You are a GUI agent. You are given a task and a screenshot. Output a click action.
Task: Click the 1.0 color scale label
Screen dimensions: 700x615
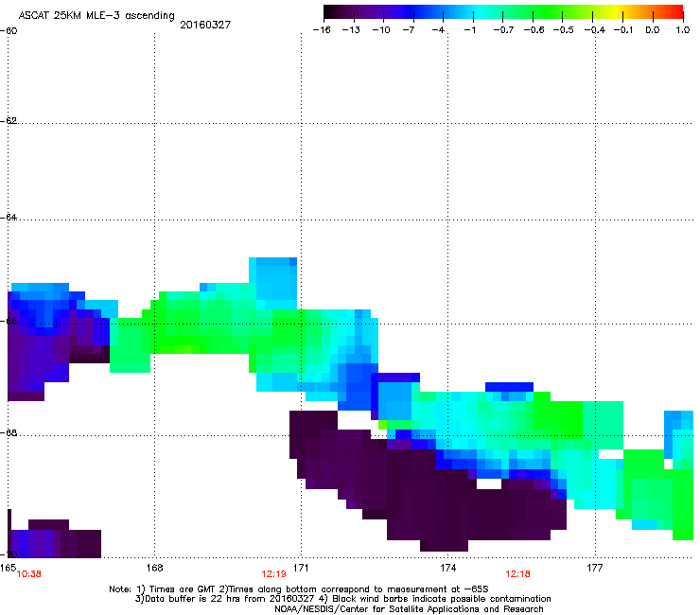(x=683, y=30)
